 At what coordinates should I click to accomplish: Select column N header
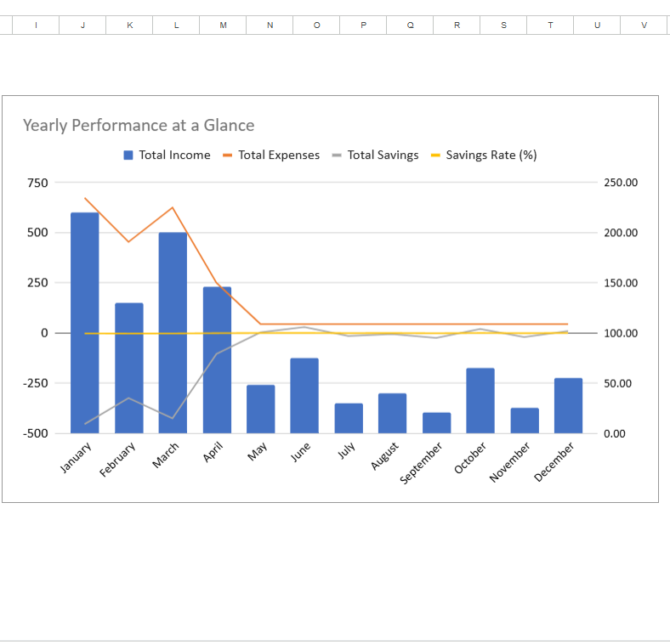click(270, 25)
